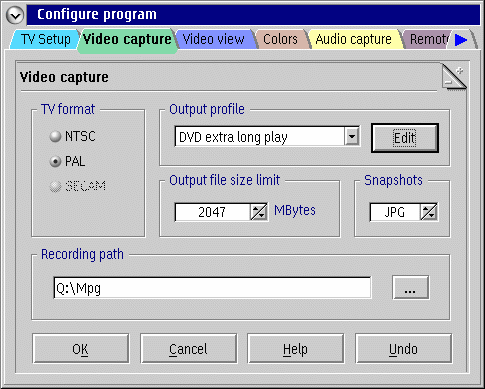Click the Cancel button
The image size is (485, 389).
[188, 349]
